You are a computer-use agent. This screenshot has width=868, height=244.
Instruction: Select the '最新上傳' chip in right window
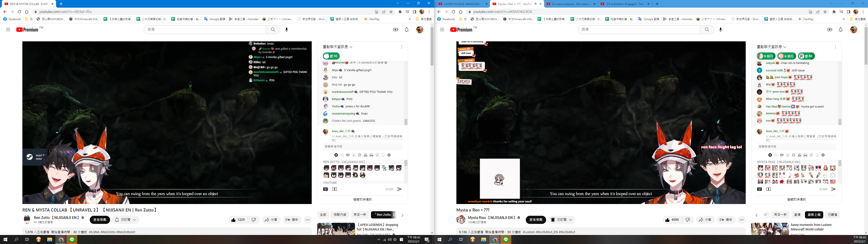[814, 215]
